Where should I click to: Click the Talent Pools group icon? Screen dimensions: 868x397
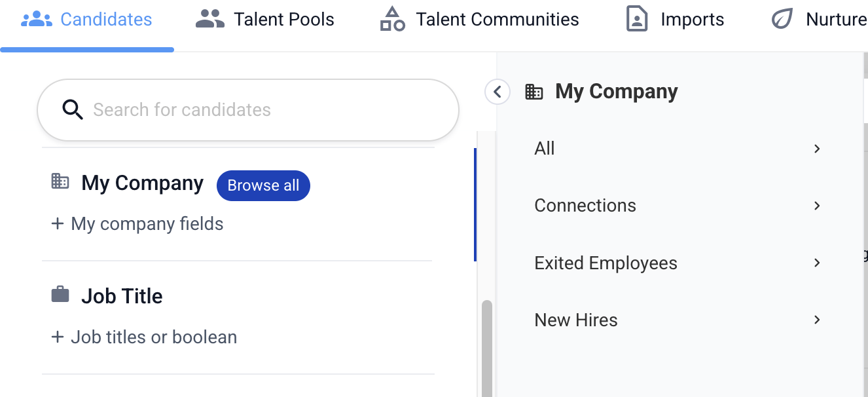coord(209,20)
